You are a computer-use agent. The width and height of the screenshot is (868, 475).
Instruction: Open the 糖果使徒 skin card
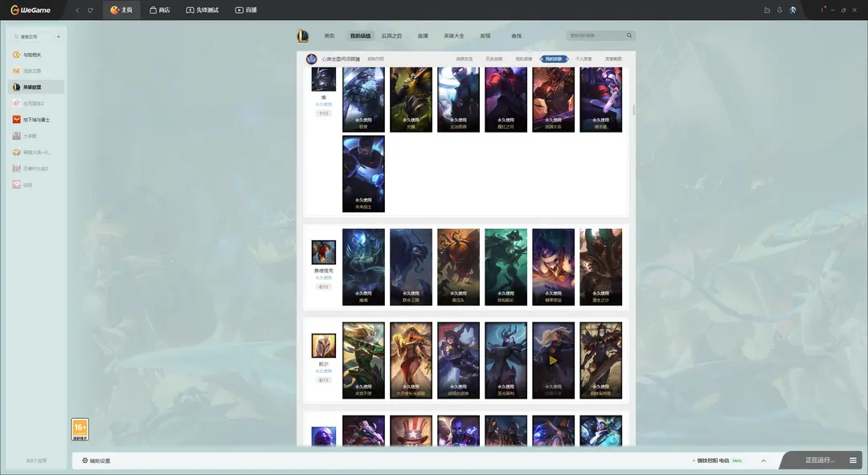[554, 267]
